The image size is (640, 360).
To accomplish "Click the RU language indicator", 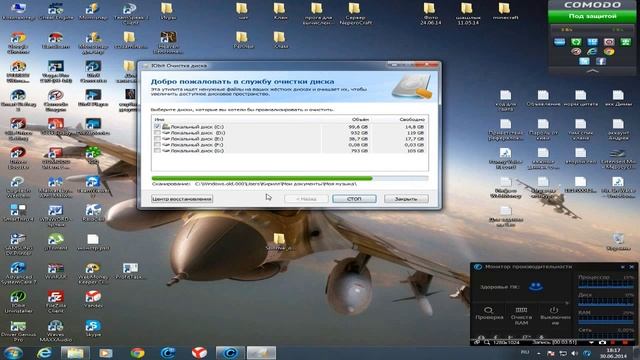I will [525, 352].
